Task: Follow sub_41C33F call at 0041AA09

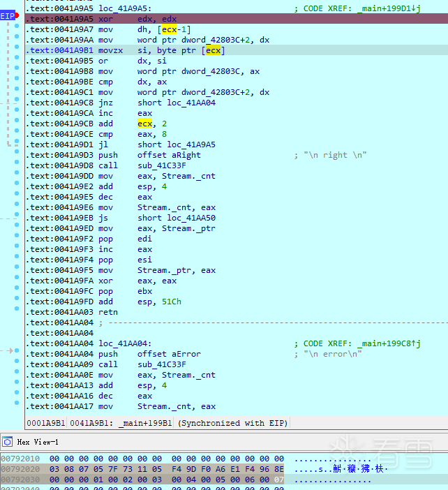Action: (x=162, y=364)
